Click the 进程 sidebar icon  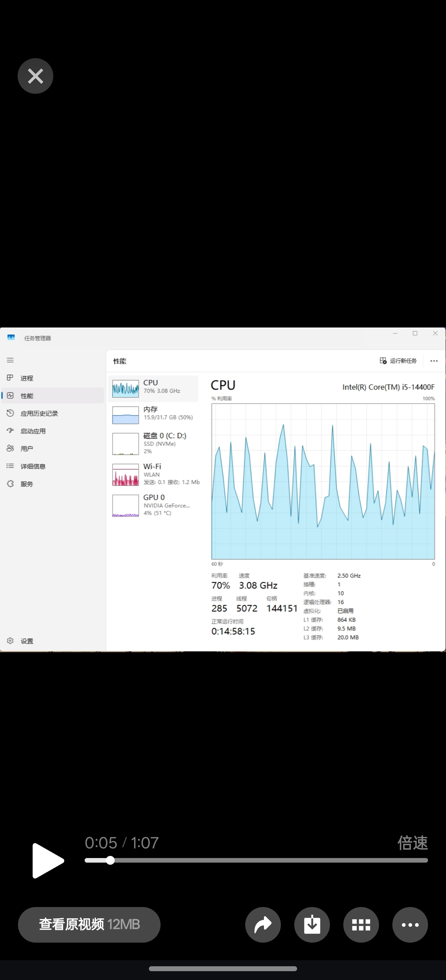[x=10, y=378]
